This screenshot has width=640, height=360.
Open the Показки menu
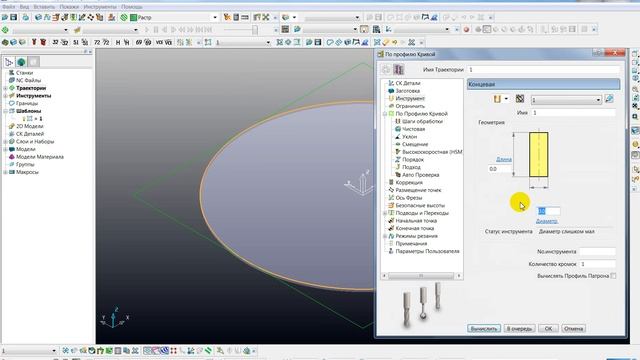click(x=69, y=7)
